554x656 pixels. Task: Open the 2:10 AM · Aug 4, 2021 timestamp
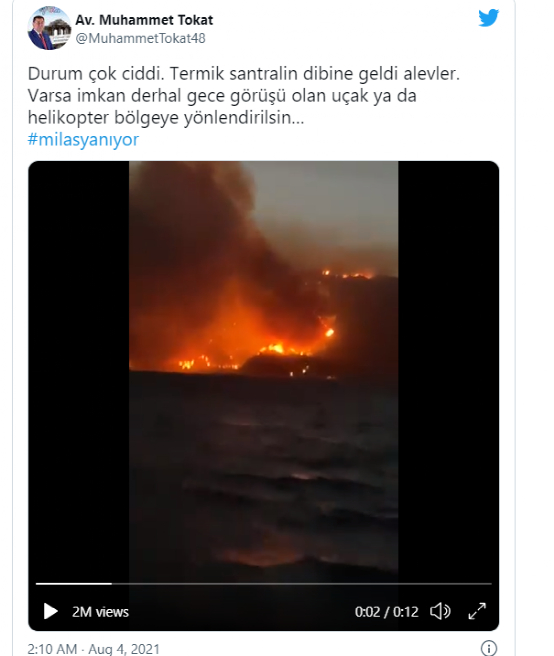tap(93, 649)
